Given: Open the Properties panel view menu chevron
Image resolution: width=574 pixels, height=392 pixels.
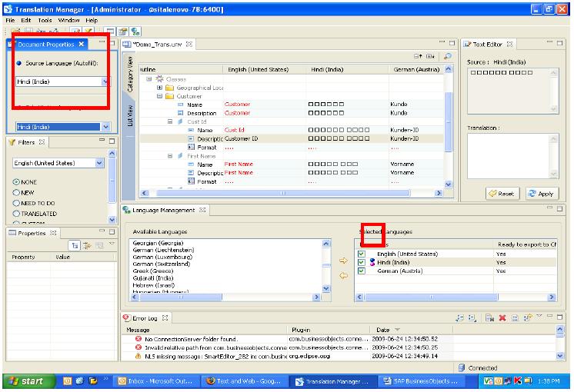Looking at the screenshot, I should tap(112, 244).
